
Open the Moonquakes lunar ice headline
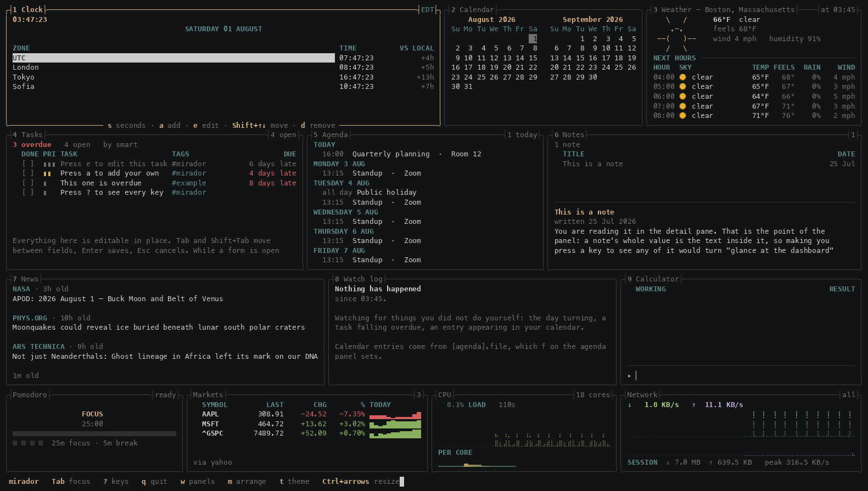[159, 328]
